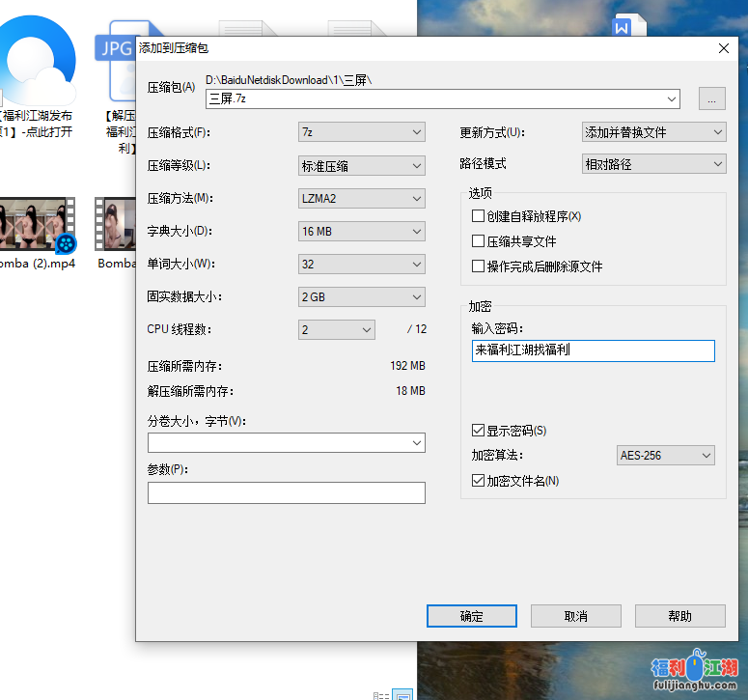Click into the 输入密码 text field
Screen dimensions: 748x700
[593, 350]
